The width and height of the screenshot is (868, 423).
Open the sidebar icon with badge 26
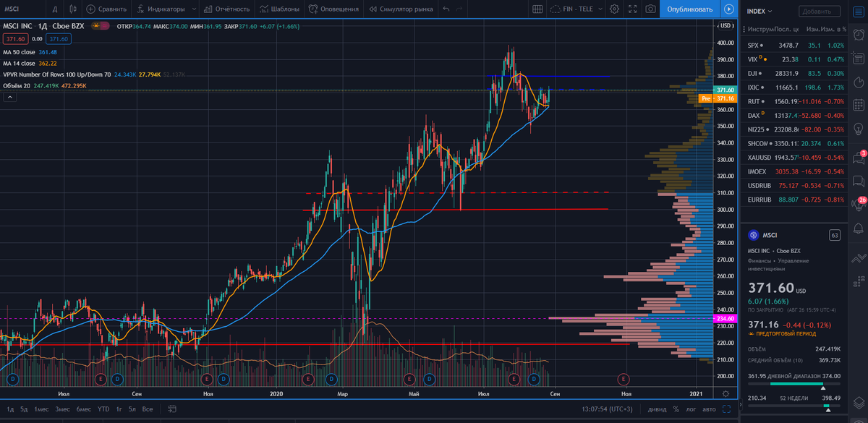coord(860,206)
